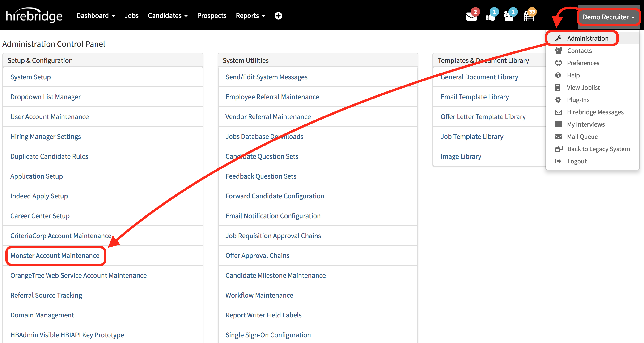This screenshot has width=644, height=343.
Task: Open Workflow Maintenance link
Action: pyautogui.click(x=259, y=295)
